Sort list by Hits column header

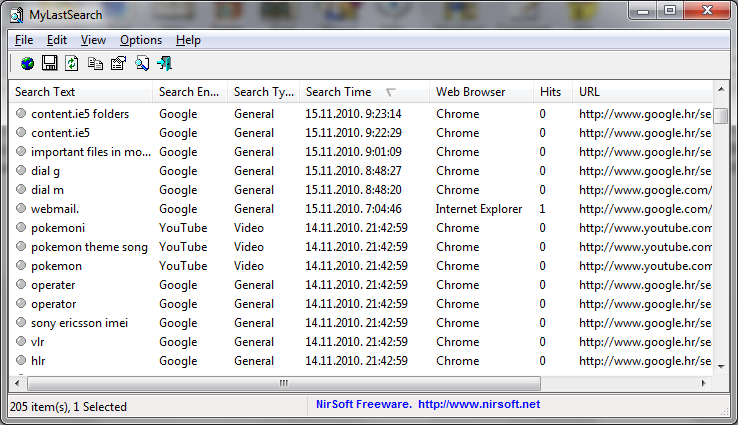(551, 92)
